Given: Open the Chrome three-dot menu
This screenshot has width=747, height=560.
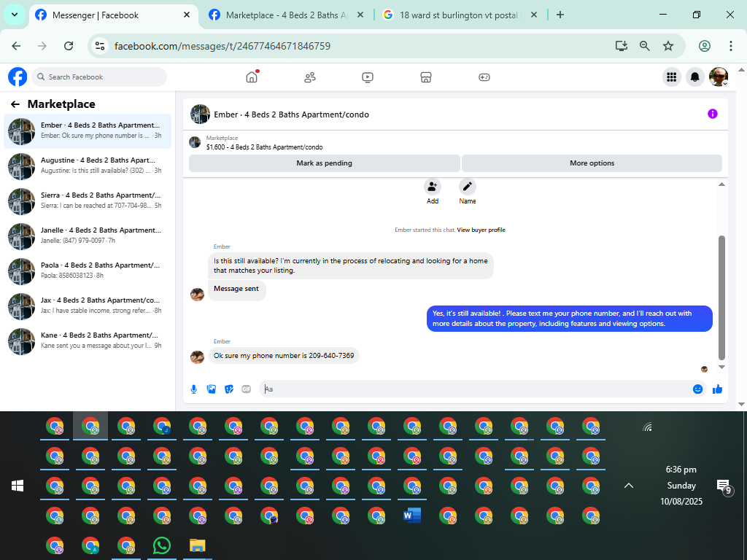Looking at the screenshot, I should (x=731, y=46).
